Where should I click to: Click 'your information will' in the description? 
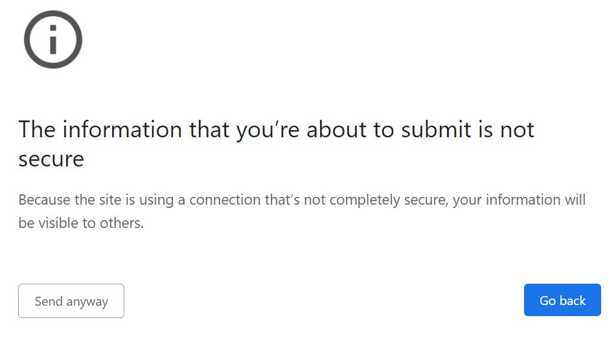519,199
